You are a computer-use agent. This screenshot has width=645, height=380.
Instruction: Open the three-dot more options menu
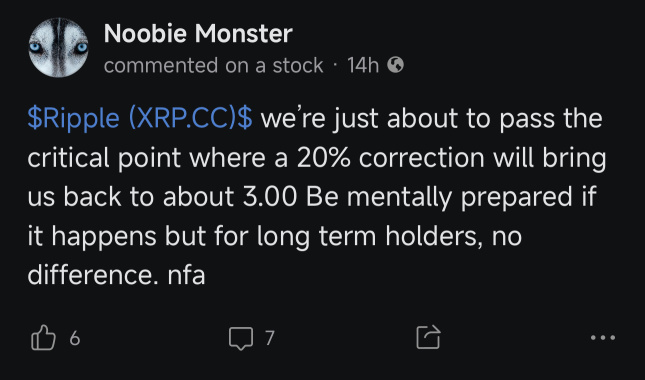tap(603, 338)
